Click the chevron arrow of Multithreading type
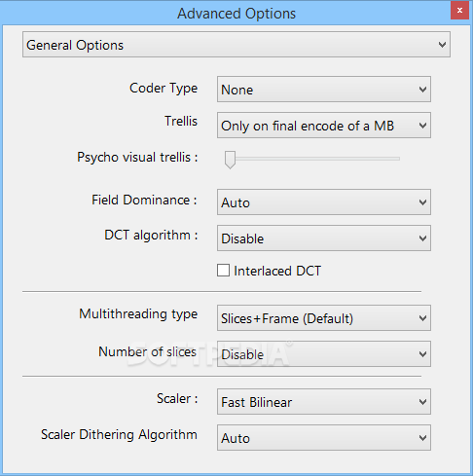Viewport: 473px width, 476px height. [422, 318]
